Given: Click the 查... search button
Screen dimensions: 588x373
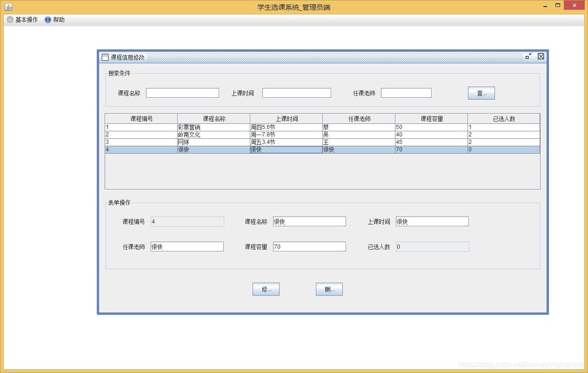Looking at the screenshot, I should (481, 93).
